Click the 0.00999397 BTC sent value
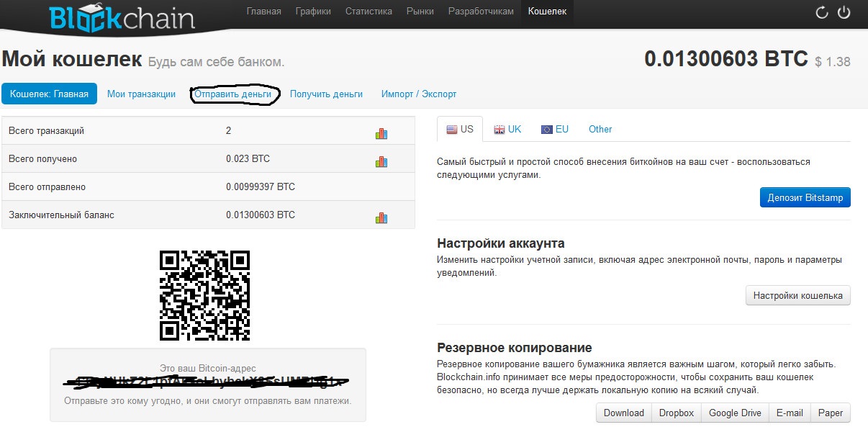Viewport: 868px width, 445px height. click(261, 186)
